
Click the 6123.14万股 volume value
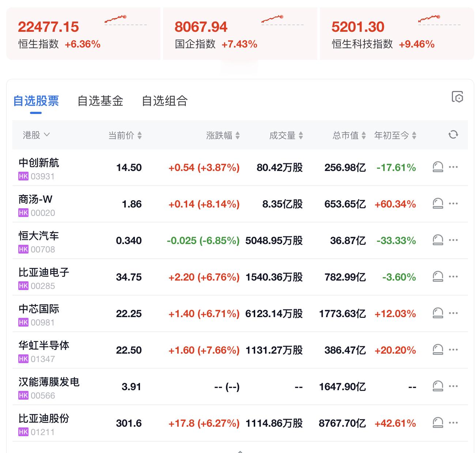click(274, 314)
